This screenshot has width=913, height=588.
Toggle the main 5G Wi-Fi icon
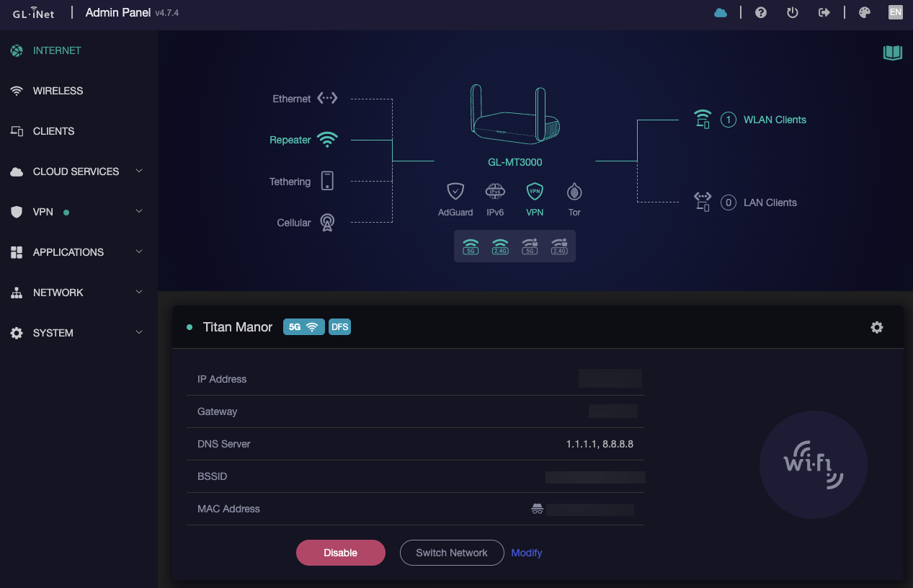coord(471,246)
